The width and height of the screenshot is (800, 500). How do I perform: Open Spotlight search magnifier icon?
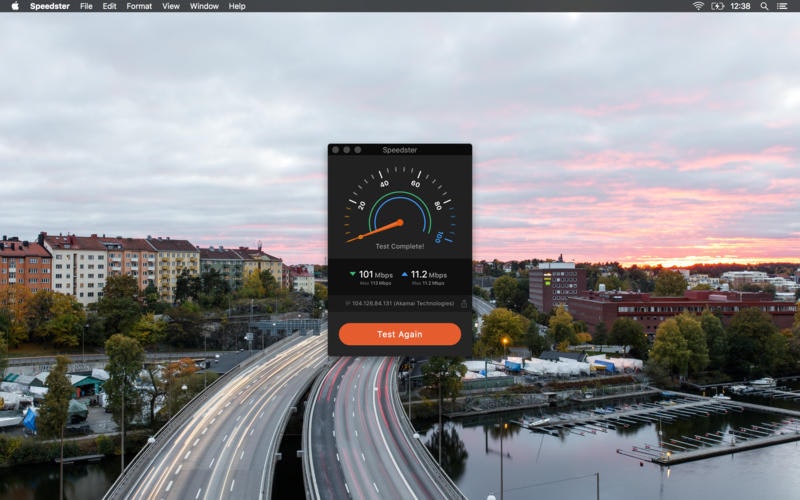click(764, 6)
